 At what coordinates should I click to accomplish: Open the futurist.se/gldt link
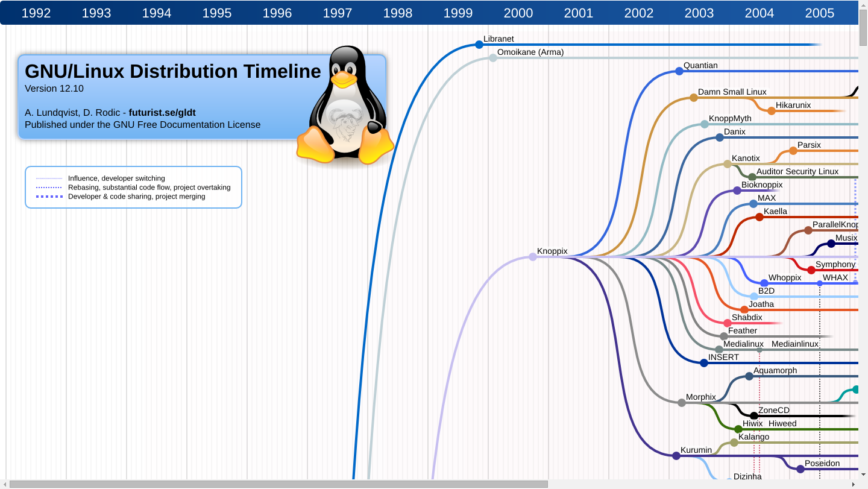tap(162, 113)
